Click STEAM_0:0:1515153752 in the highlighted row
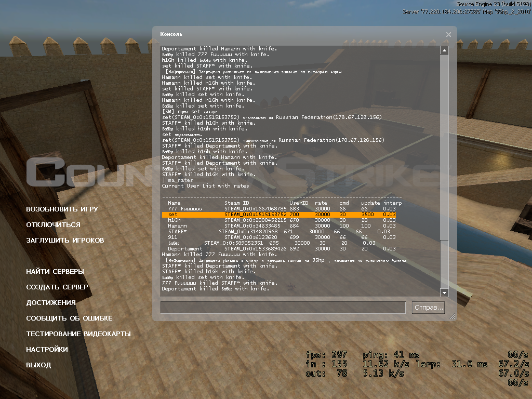 256,215
